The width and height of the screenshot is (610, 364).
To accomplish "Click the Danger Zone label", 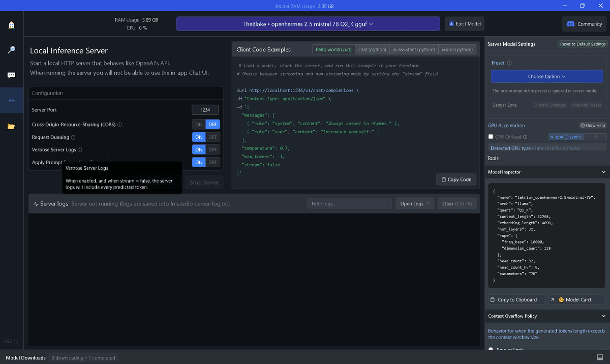I will pos(505,105).
